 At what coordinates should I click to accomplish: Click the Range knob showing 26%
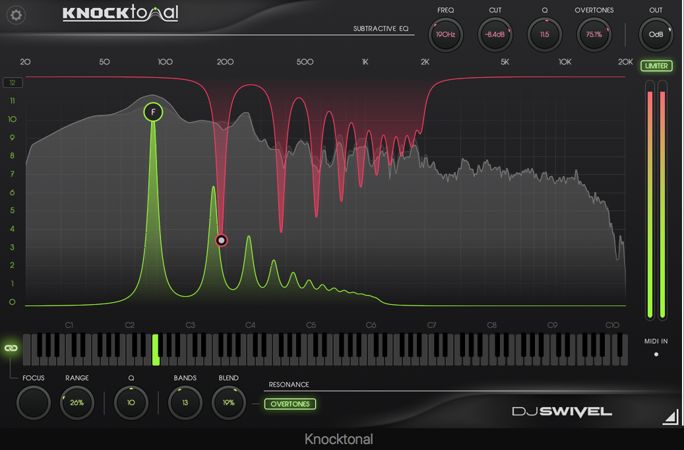(x=77, y=403)
